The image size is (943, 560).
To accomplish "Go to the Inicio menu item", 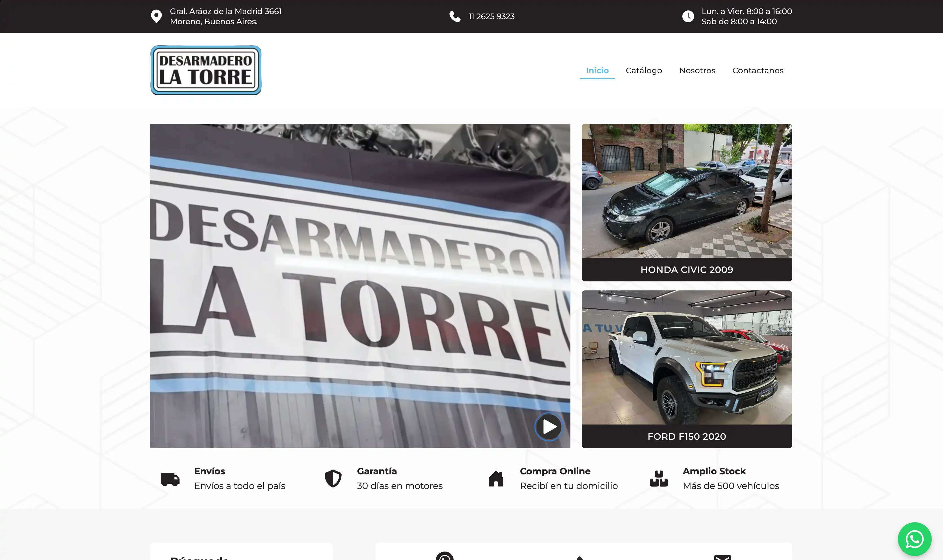I will pos(597,71).
